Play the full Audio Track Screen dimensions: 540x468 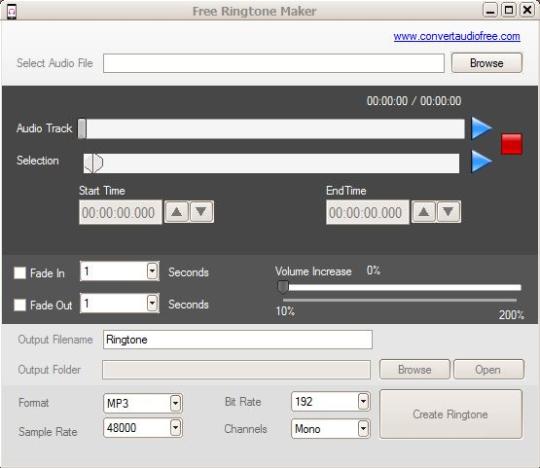(481, 128)
